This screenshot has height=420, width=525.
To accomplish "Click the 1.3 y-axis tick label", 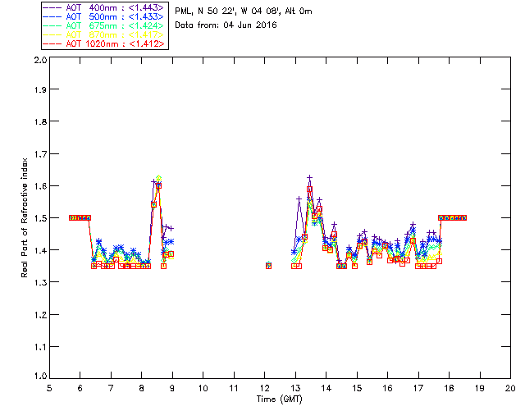I will click(x=40, y=282).
